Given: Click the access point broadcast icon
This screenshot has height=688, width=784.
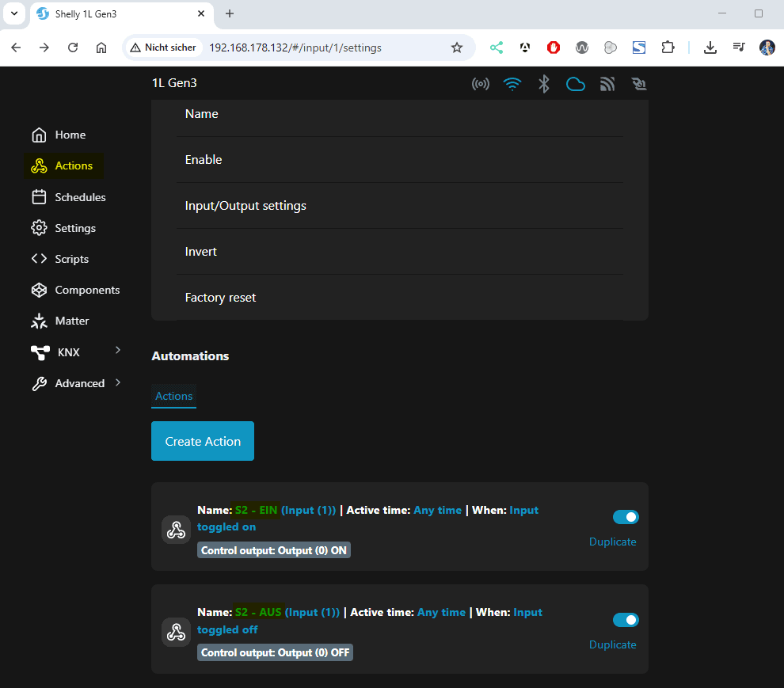Looking at the screenshot, I should 481,84.
